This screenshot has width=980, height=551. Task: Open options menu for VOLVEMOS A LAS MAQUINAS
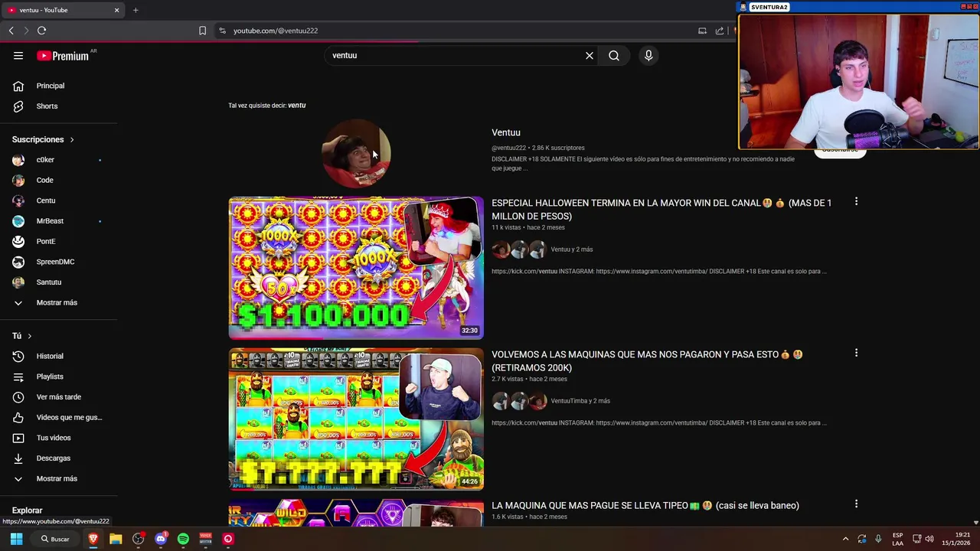click(x=856, y=353)
